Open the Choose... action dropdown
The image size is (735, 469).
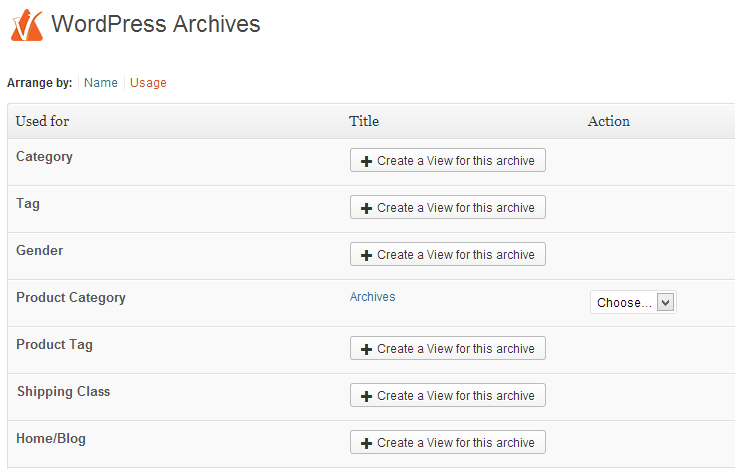pyautogui.click(x=633, y=302)
